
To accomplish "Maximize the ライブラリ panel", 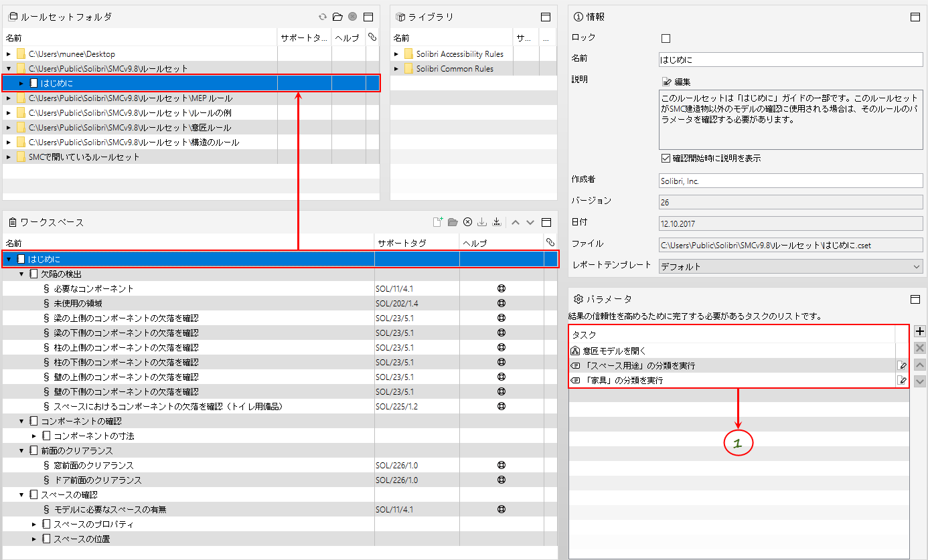I will coord(545,17).
